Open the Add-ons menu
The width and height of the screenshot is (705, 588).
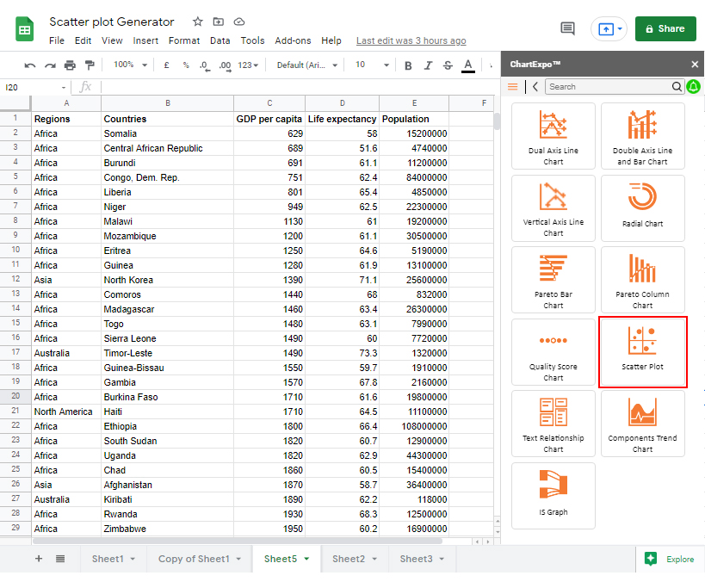(x=293, y=41)
